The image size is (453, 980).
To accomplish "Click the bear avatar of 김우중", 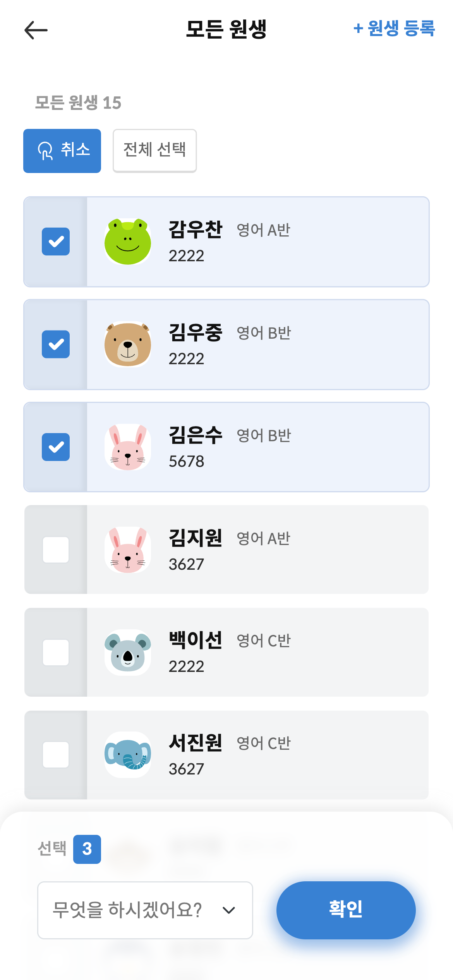I will pyautogui.click(x=128, y=344).
